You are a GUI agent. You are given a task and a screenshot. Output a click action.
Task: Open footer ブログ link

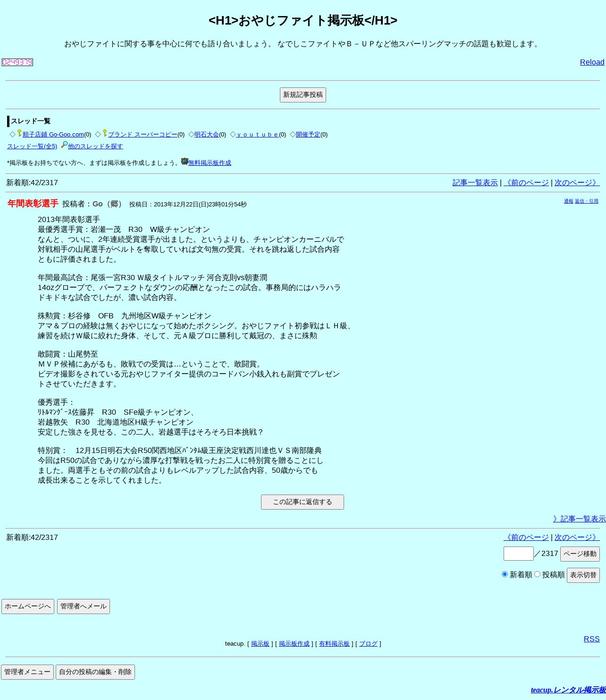click(368, 644)
